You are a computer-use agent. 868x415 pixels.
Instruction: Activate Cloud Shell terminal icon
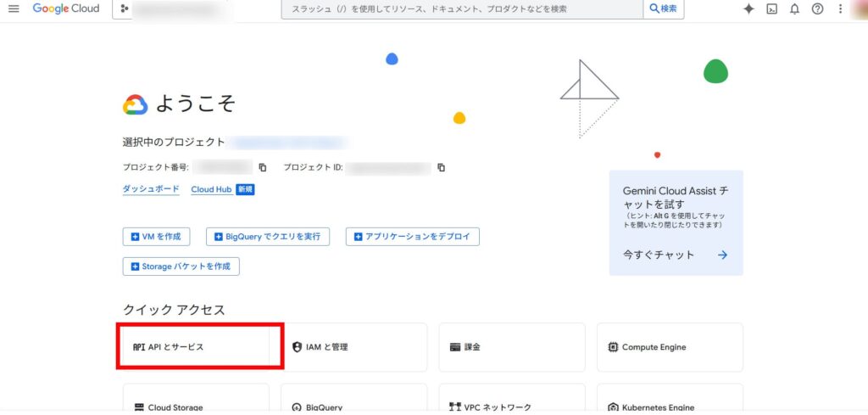pyautogui.click(x=771, y=8)
